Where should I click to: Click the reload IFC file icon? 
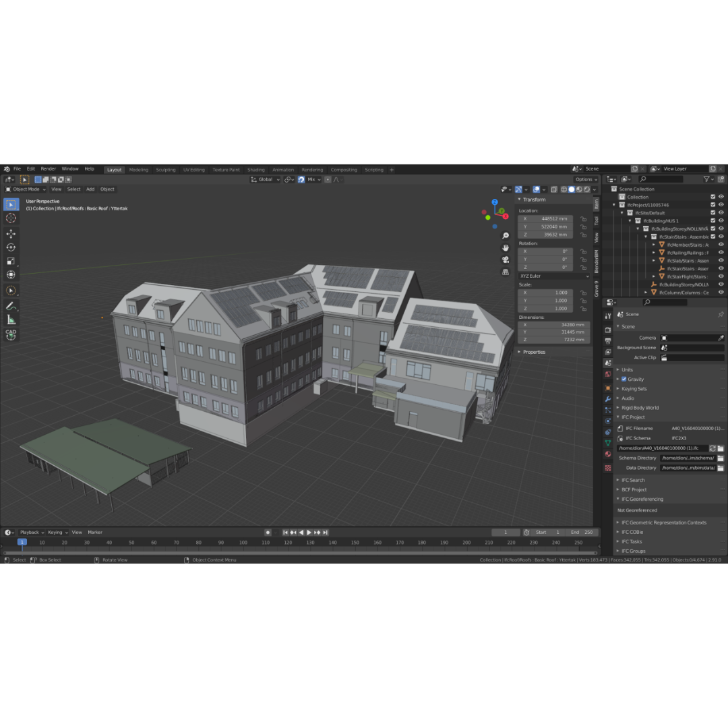click(x=712, y=448)
